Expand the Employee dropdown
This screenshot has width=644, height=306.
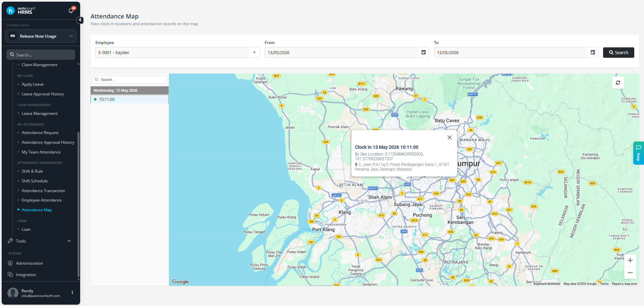pos(177,52)
